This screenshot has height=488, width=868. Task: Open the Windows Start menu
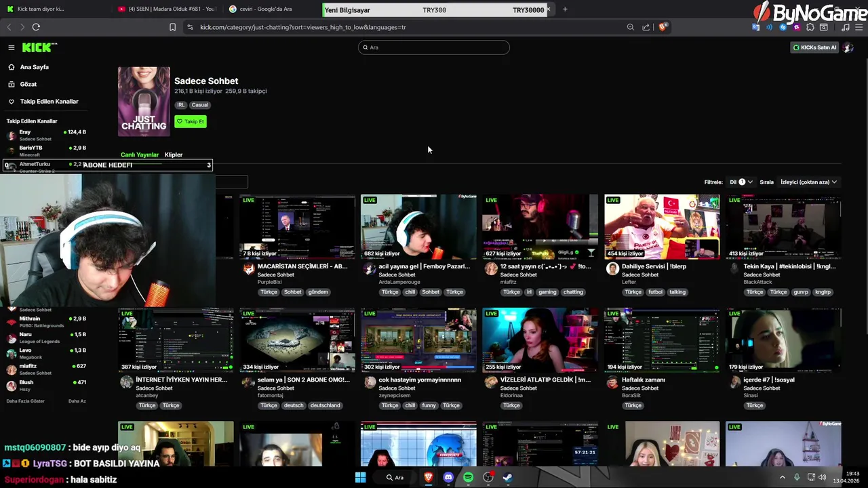coord(361,477)
